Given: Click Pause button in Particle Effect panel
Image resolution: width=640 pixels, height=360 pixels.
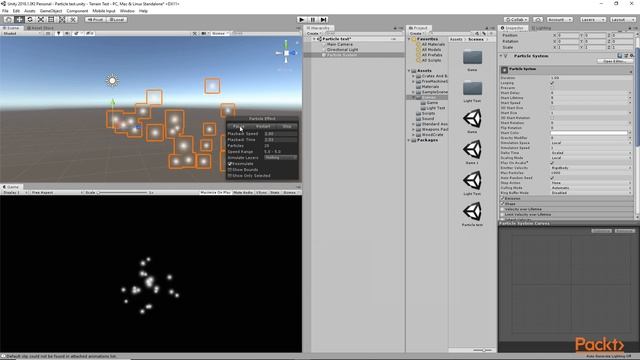Looking at the screenshot, I should (239, 127).
